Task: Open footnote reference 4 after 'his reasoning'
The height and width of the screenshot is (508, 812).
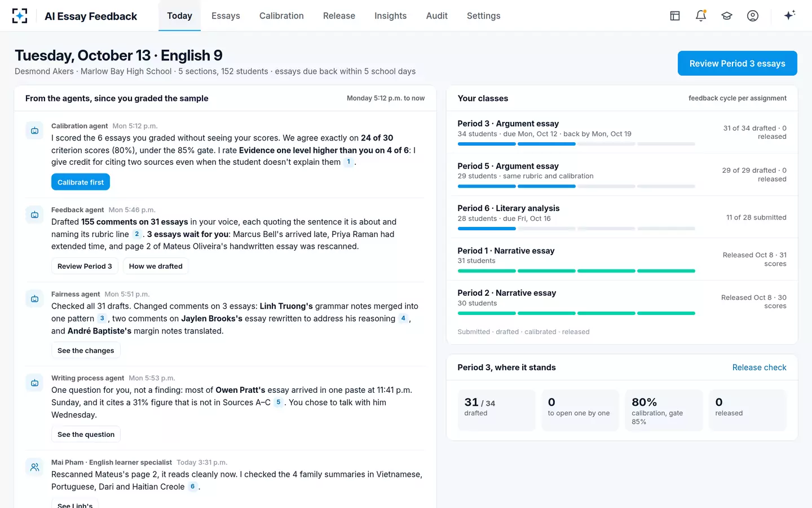Action: (403, 318)
